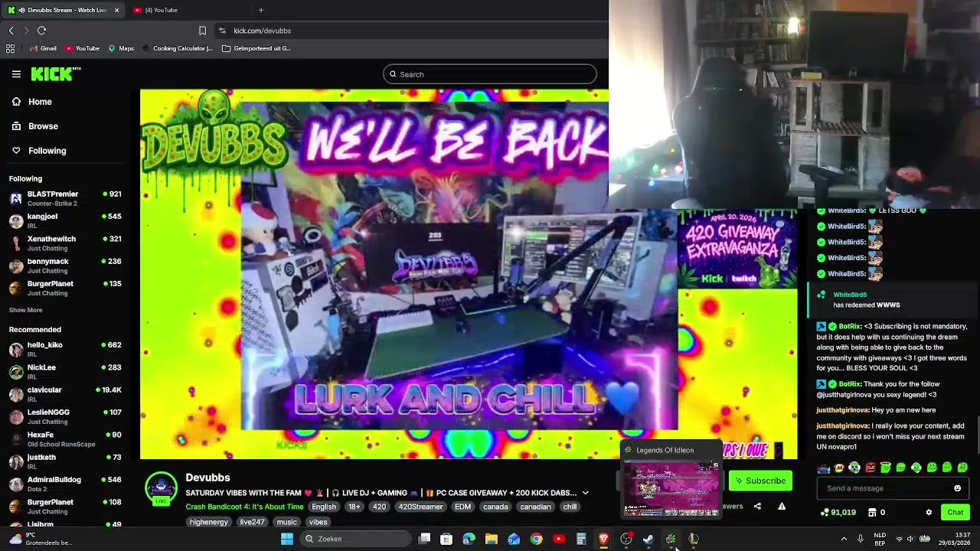The height and width of the screenshot is (551, 980).
Task: Open Google Chrome from the taskbar
Action: [536, 539]
